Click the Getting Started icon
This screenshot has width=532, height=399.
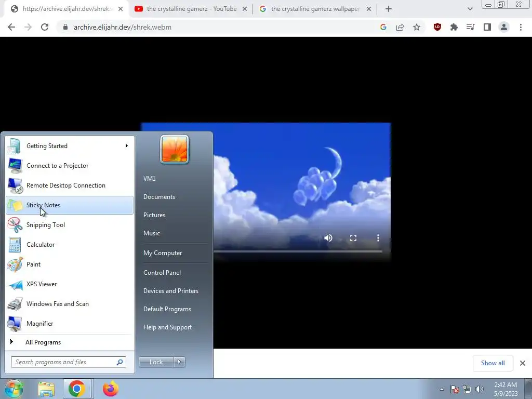pos(14,146)
